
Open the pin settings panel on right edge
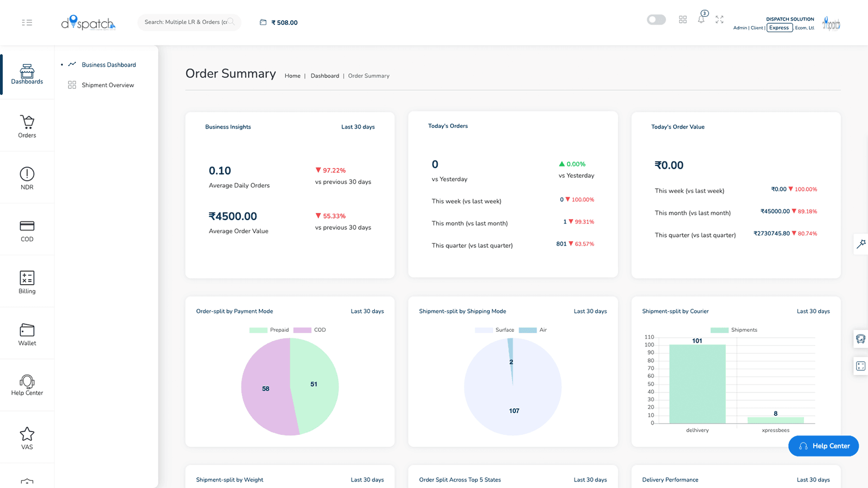coord(861,244)
